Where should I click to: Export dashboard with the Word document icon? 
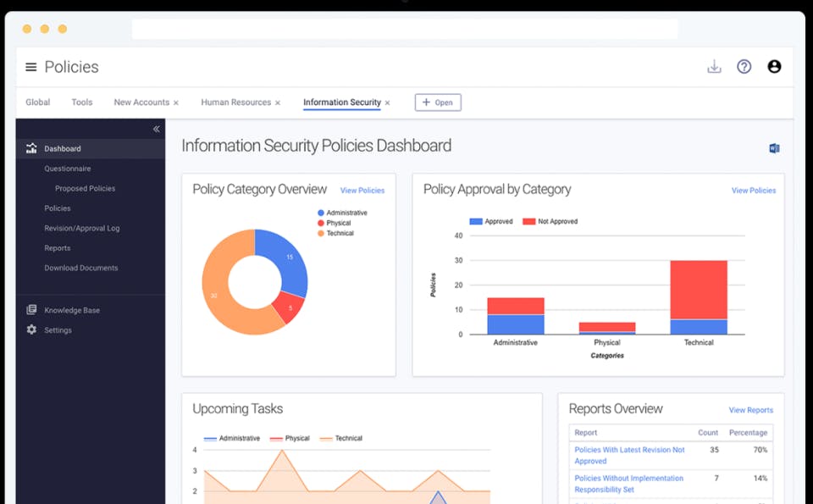pos(774,148)
